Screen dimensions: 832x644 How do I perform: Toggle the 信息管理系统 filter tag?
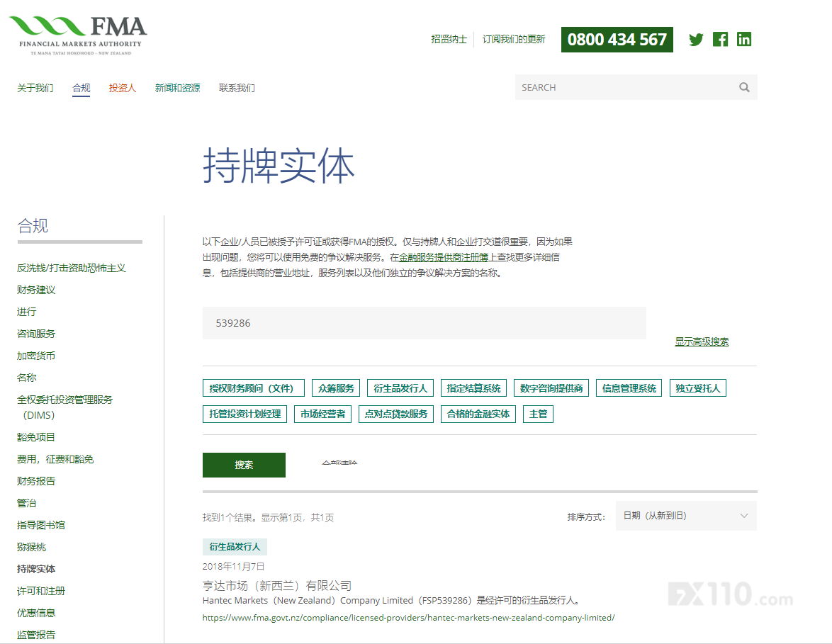point(629,388)
